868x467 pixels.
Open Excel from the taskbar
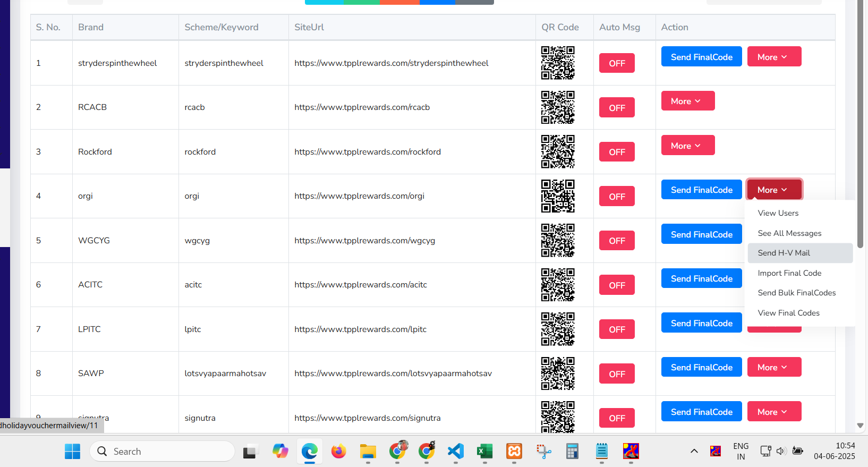tap(484, 452)
